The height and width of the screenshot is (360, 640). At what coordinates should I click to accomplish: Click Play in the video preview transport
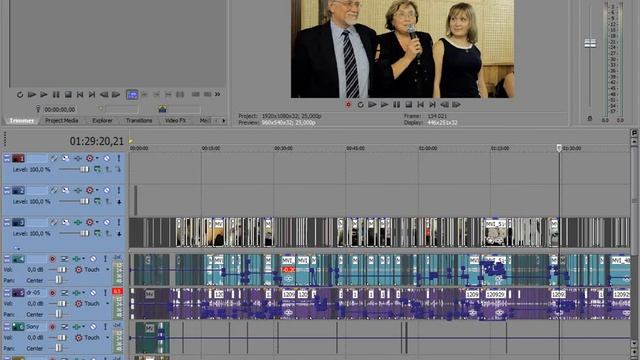tap(384, 105)
